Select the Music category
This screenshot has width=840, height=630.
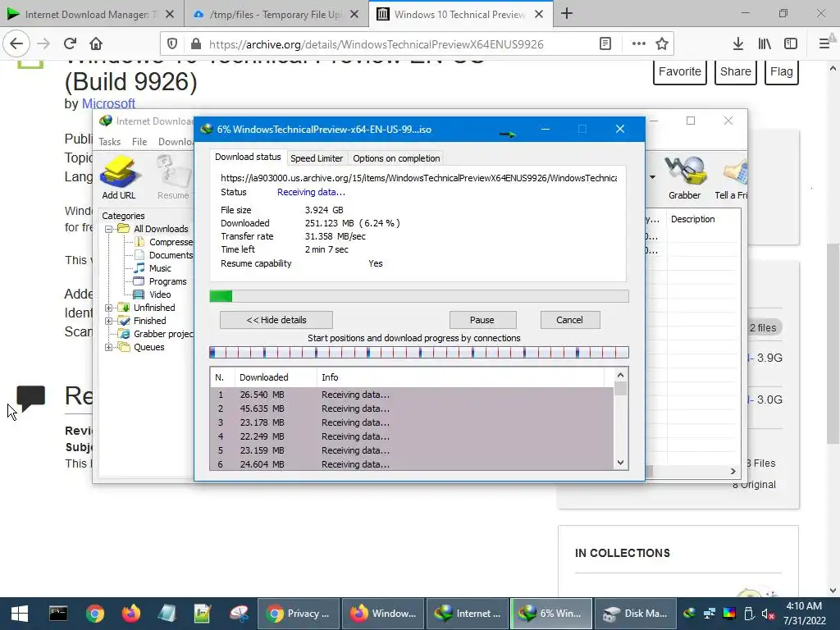point(160,268)
